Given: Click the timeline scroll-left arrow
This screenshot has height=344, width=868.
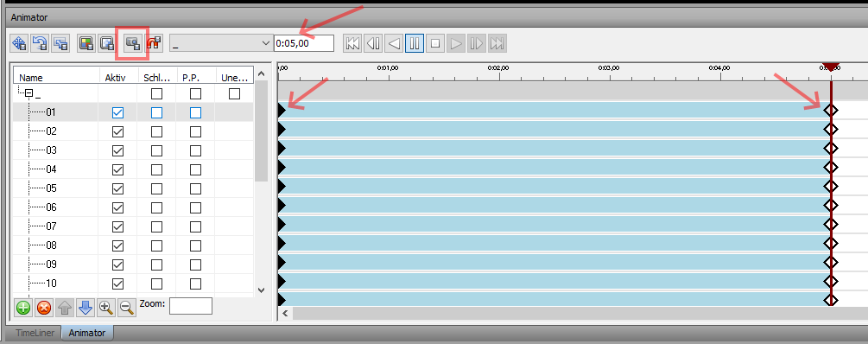Looking at the screenshot, I should [x=285, y=314].
